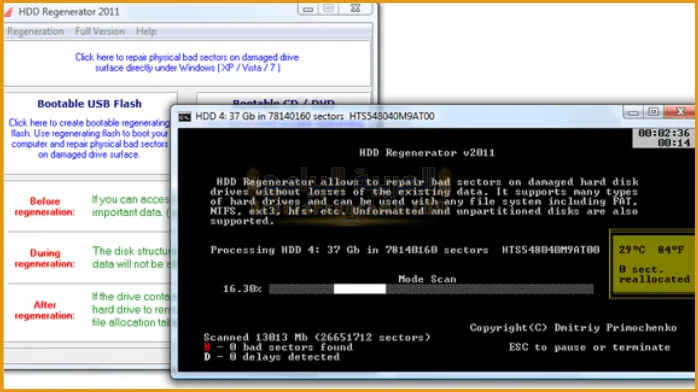
Task: Click the 0 delays detected line
Action: point(272,357)
